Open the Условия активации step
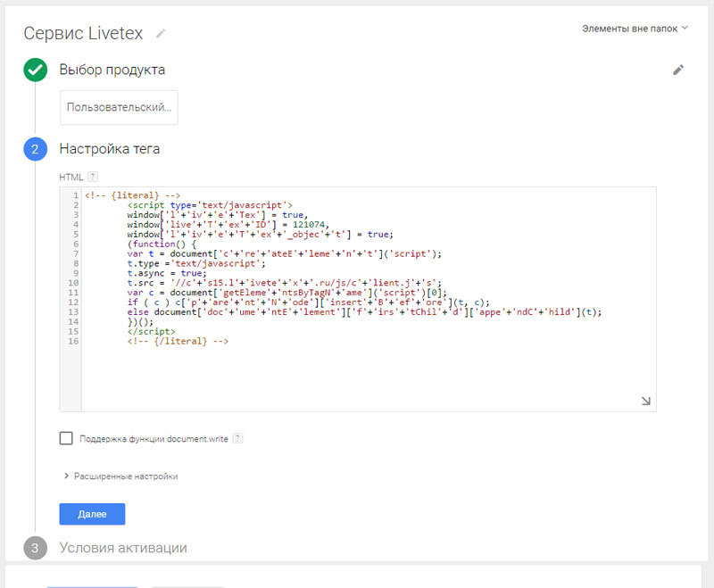This screenshot has height=588, width=714. point(123,548)
